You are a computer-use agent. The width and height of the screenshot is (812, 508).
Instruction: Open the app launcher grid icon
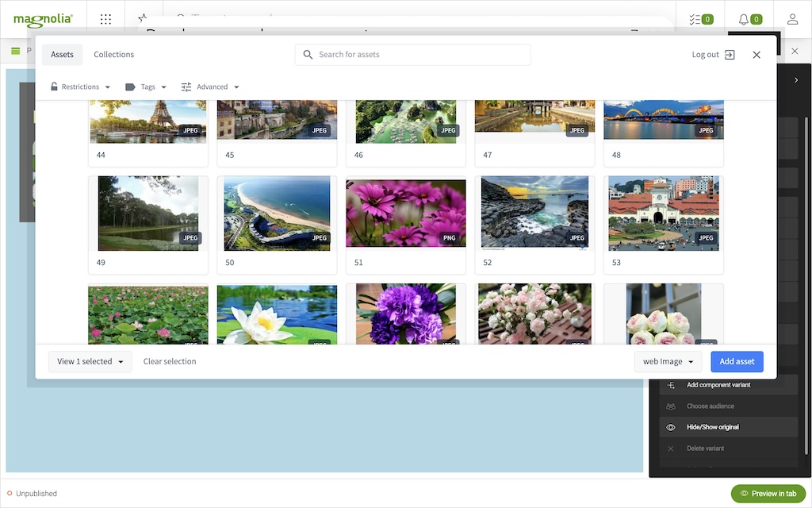tap(105, 19)
